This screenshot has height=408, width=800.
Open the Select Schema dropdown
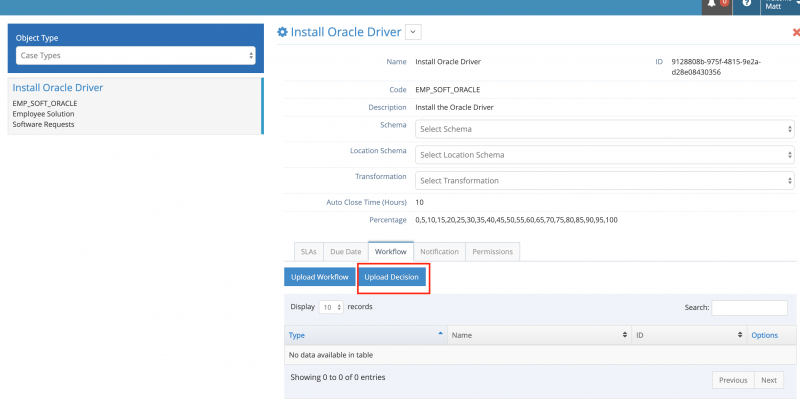(604, 129)
